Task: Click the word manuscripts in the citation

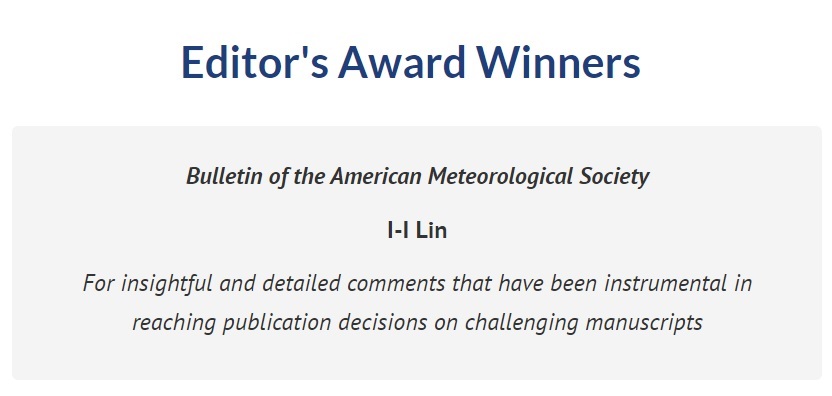Action: 644,322
